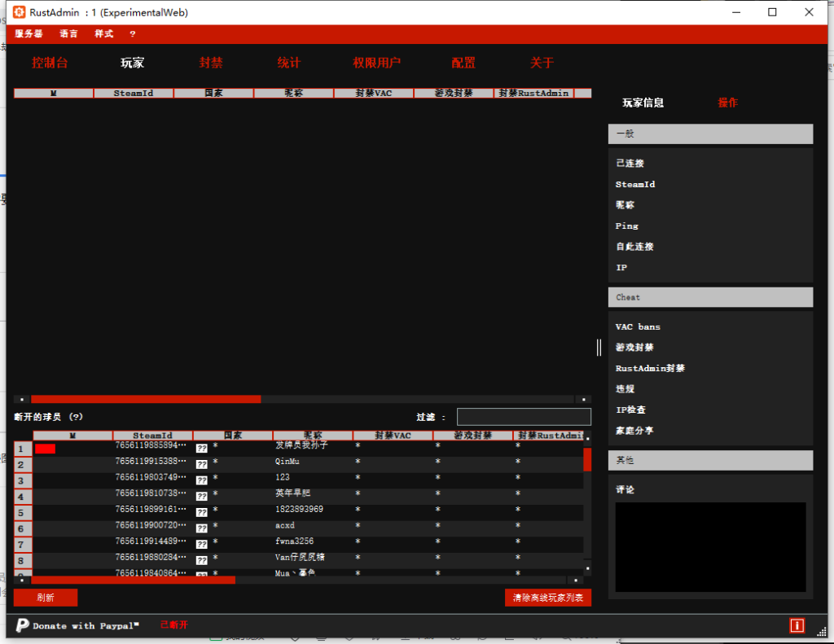834x644 pixels.
Task: Click the PayPal logo in the status bar
Action: [x=22, y=624]
